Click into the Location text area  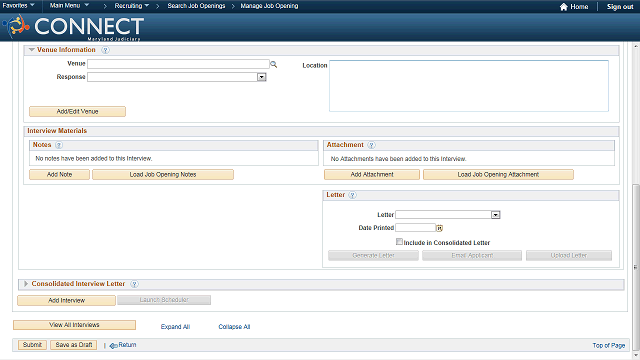(469, 86)
